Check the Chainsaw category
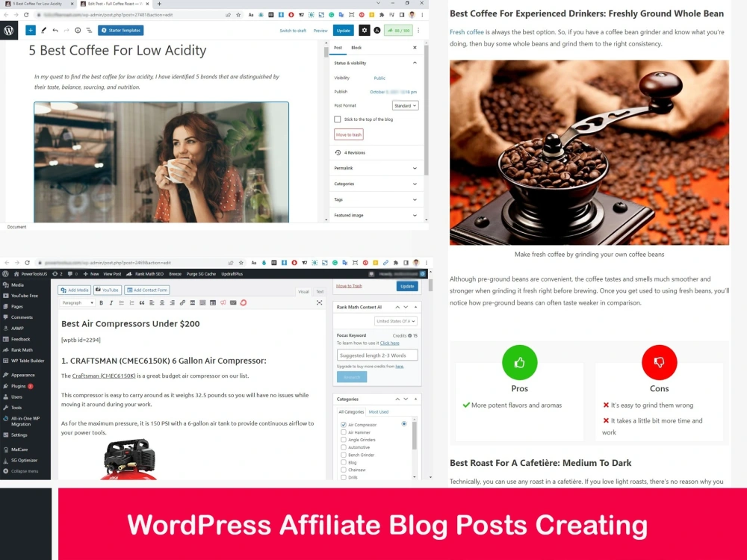This screenshot has height=560, width=747. (x=344, y=470)
